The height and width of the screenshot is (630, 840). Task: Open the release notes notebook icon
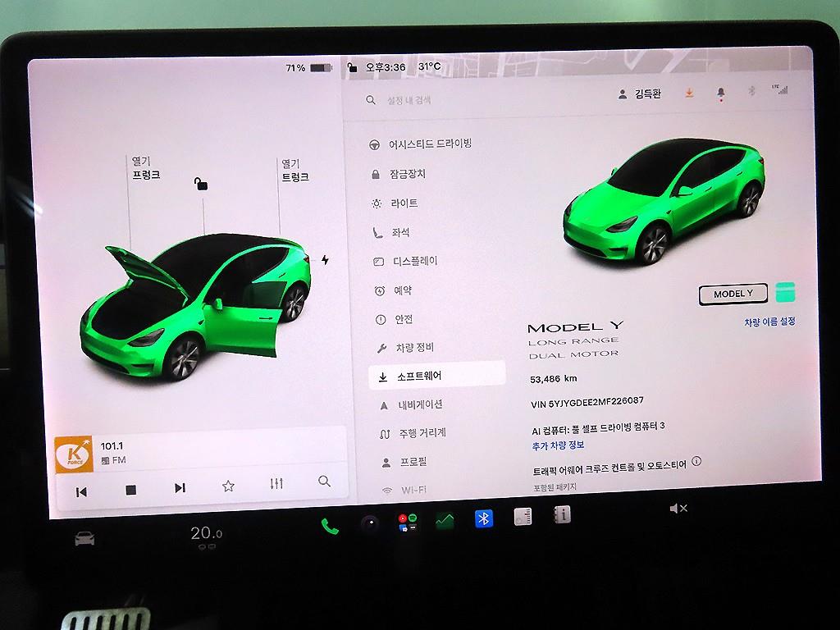(x=523, y=517)
